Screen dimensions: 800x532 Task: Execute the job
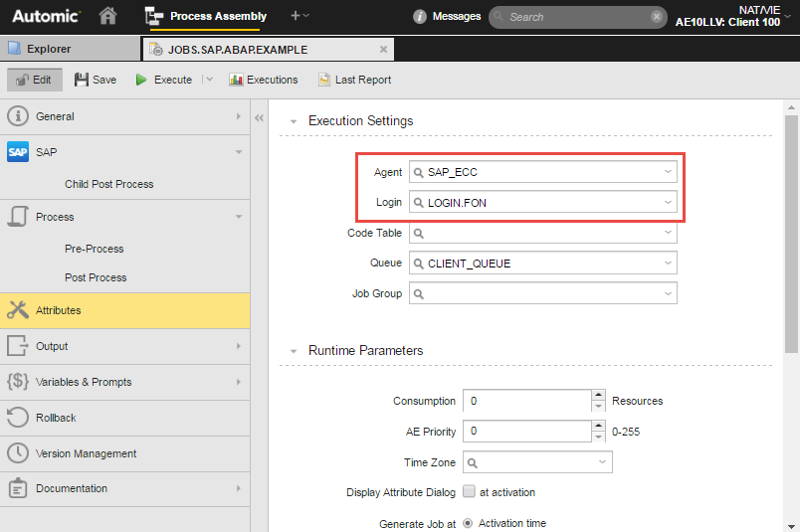(x=164, y=81)
